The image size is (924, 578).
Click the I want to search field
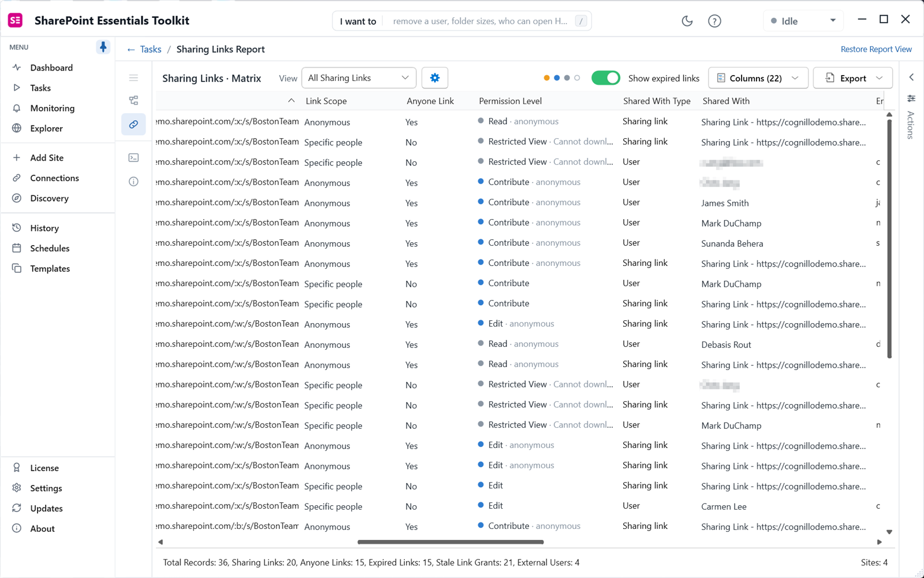point(461,21)
